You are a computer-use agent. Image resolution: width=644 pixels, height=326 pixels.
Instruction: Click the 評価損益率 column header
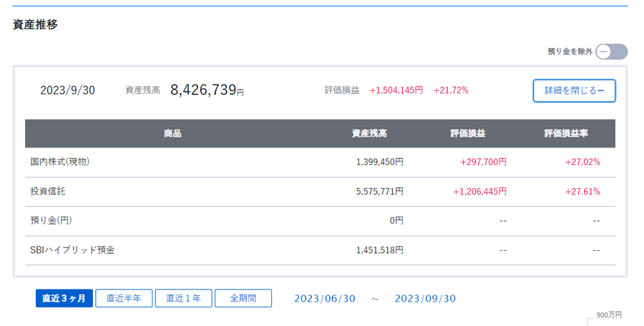[x=566, y=134]
